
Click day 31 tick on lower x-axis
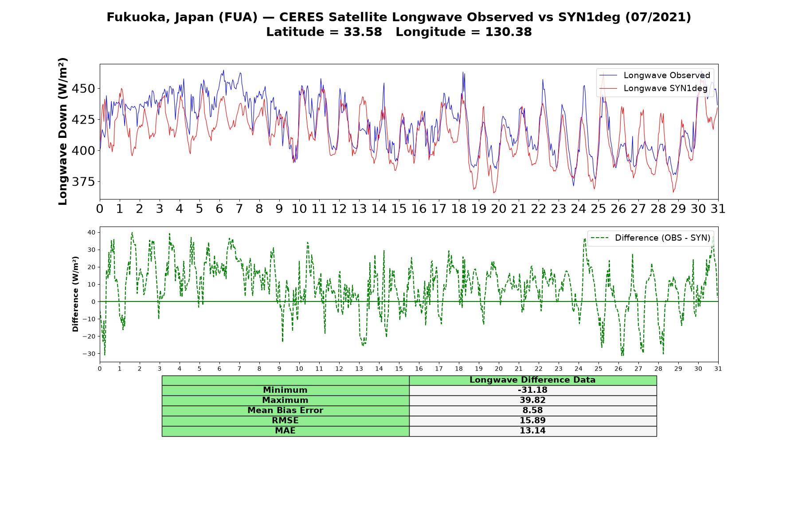pyautogui.click(x=718, y=369)
